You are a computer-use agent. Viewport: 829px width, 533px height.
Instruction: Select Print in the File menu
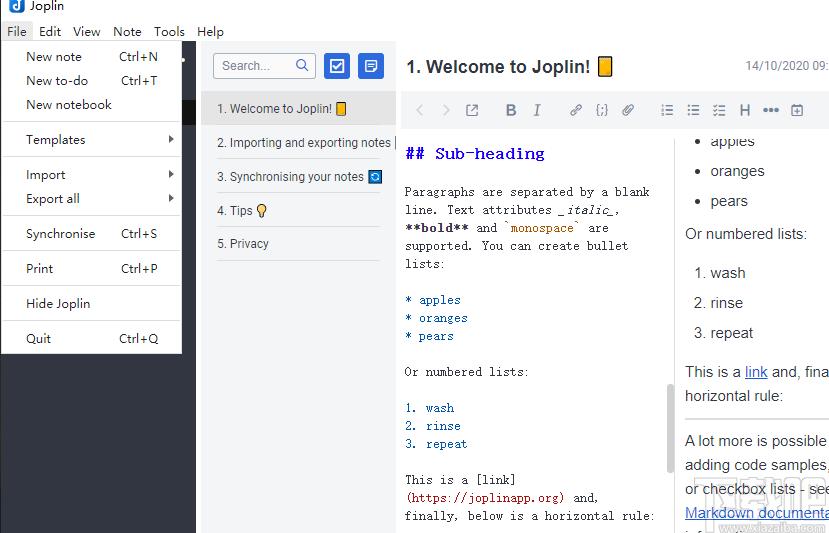coord(91,268)
